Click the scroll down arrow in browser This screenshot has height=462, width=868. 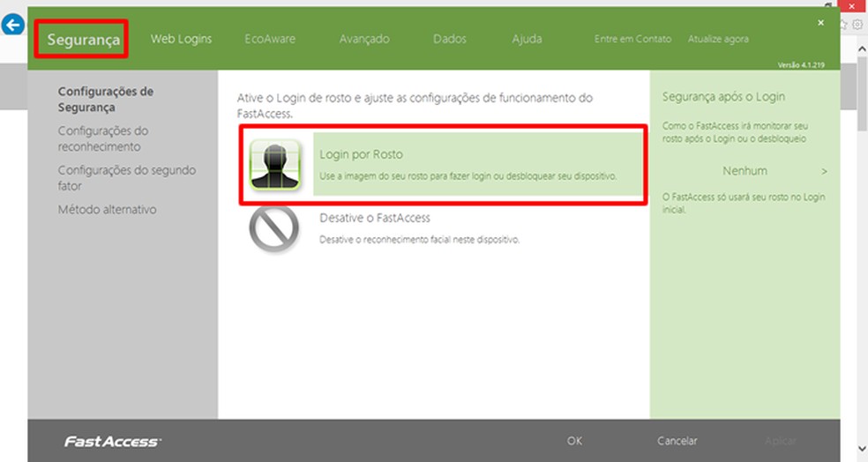pyautogui.click(x=863, y=449)
